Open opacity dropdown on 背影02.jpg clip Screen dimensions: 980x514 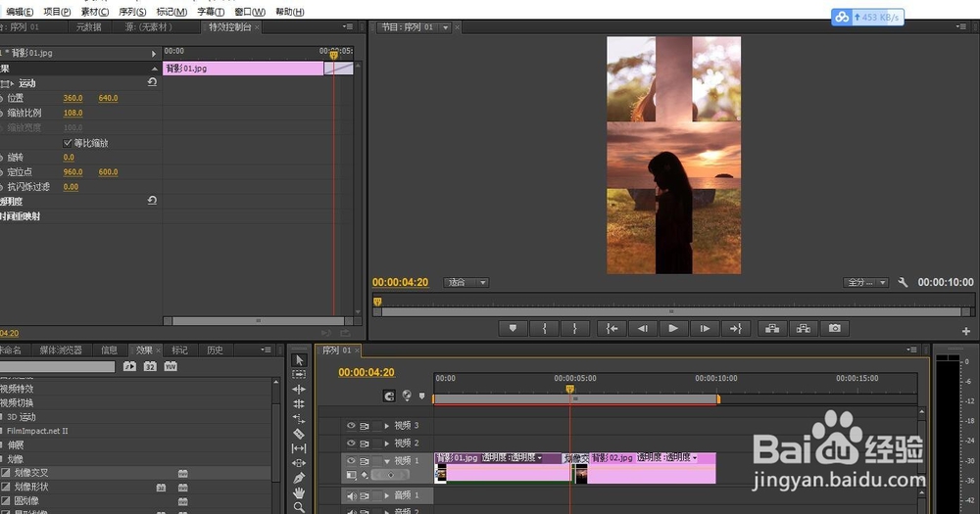pyautogui.click(x=695, y=458)
